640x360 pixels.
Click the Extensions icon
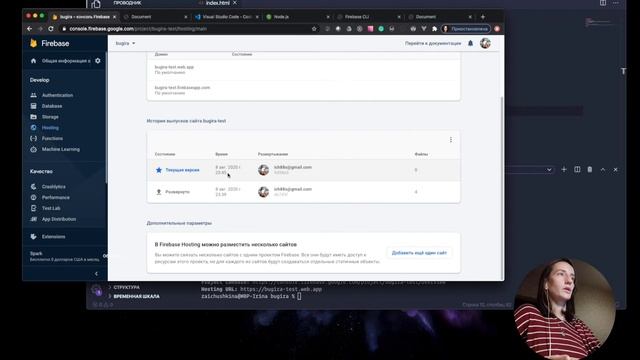point(33,237)
